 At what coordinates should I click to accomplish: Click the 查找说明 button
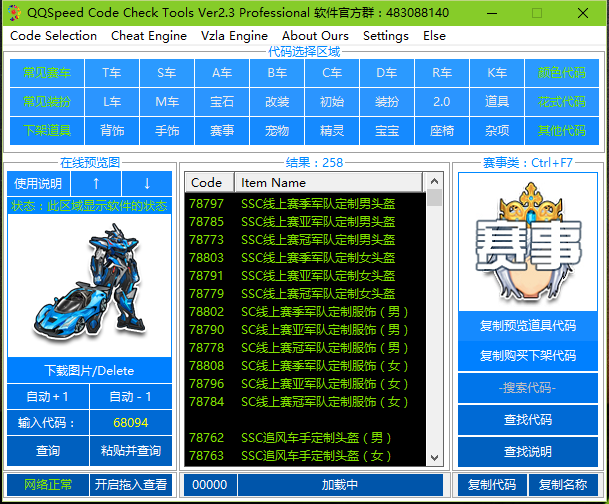pyautogui.click(x=528, y=452)
